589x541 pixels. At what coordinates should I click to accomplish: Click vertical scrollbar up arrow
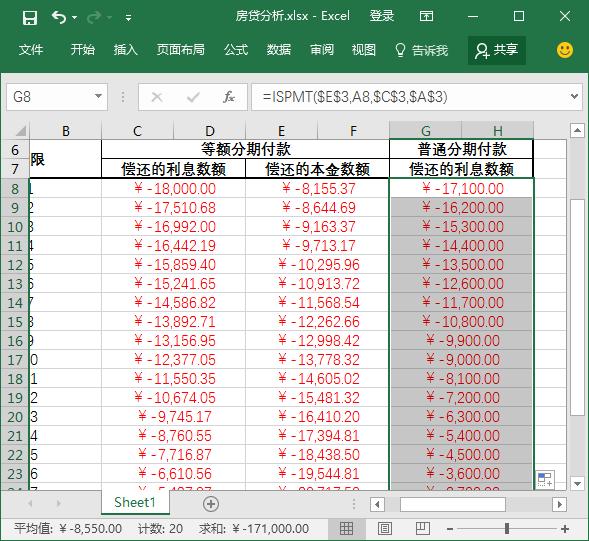pos(577,131)
